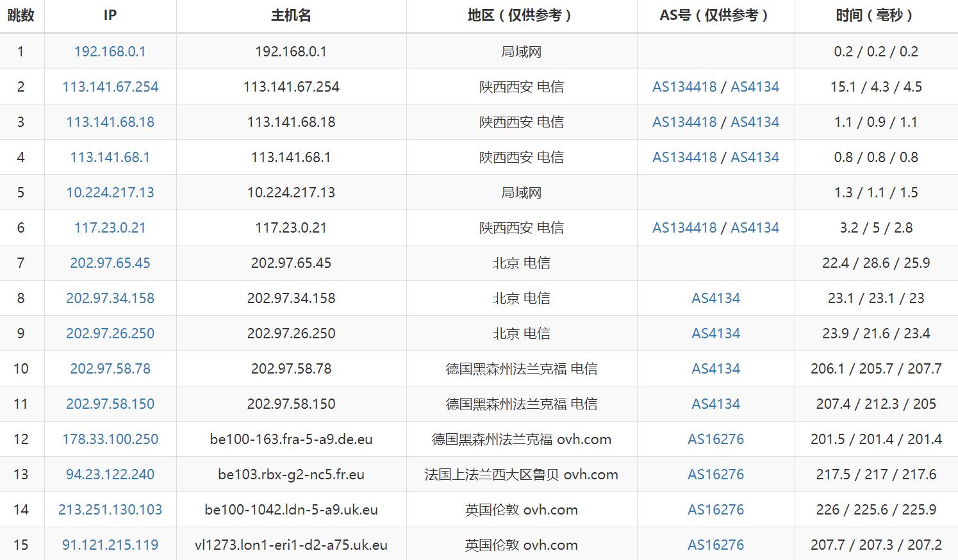The image size is (958, 560).
Task: Select time value 207.7 / 207.3 / 207.2
Action: click(x=876, y=545)
